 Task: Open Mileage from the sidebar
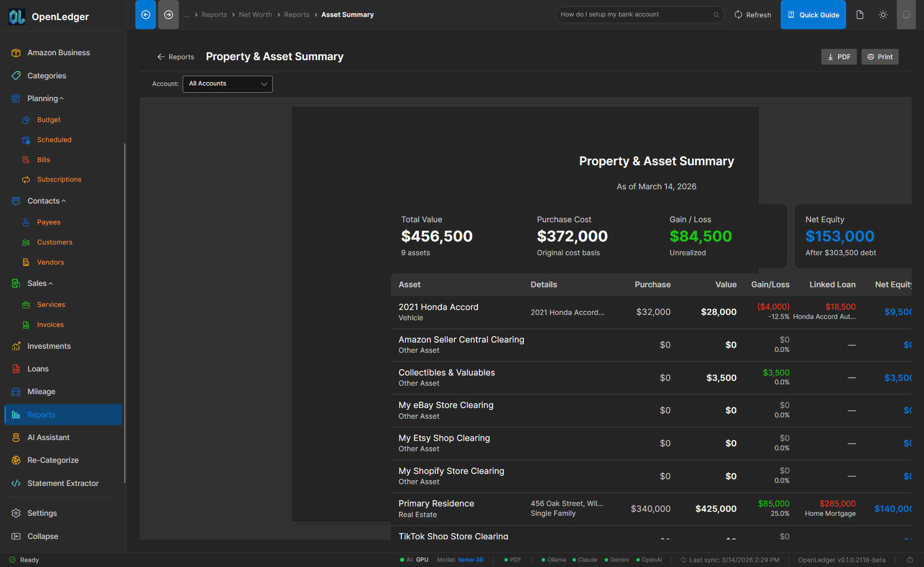point(41,392)
